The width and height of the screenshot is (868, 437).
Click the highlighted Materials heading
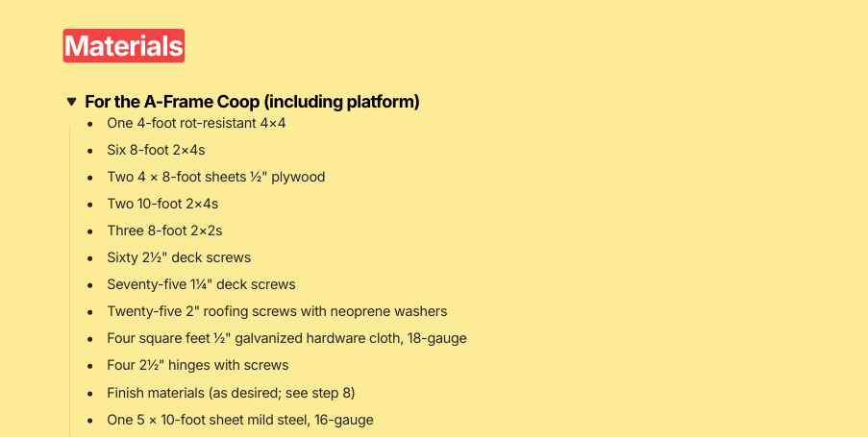[x=124, y=46]
